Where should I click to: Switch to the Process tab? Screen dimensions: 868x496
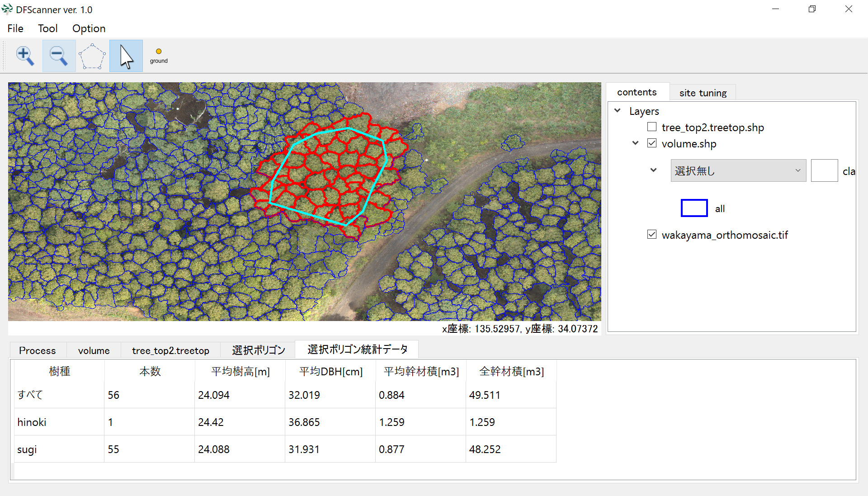(x=38, y=350)
